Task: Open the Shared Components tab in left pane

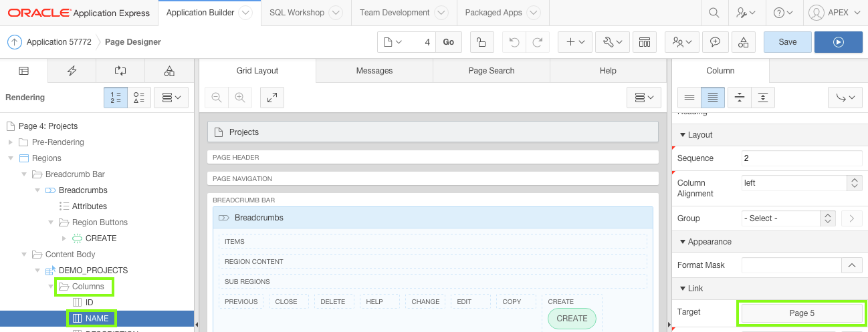Action: [169, 71]
